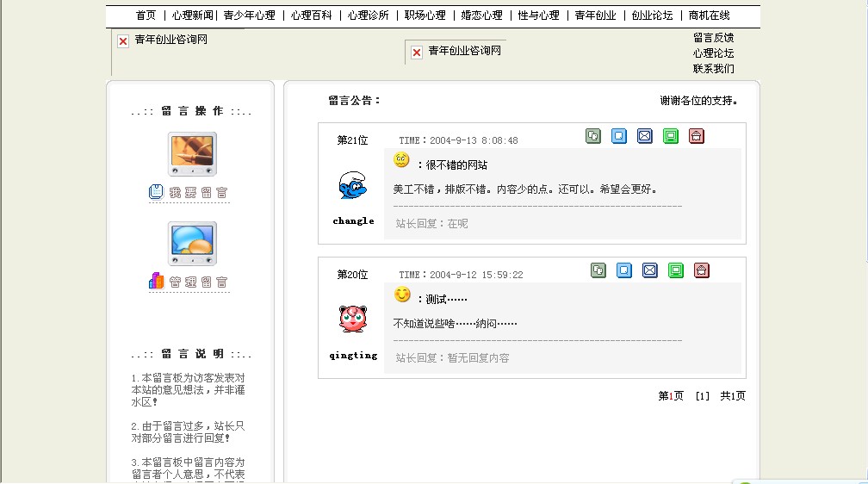Viewport: 868px width, 484px height.
Task: Click the 留言公告 heading
Action: [x=354, y=100]
